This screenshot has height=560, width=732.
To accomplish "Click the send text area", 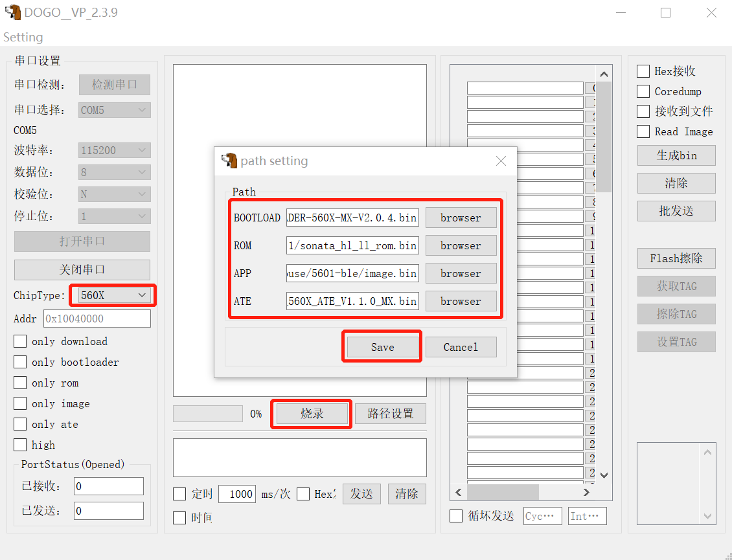I will pyautogui.click(x=300, y=458).
